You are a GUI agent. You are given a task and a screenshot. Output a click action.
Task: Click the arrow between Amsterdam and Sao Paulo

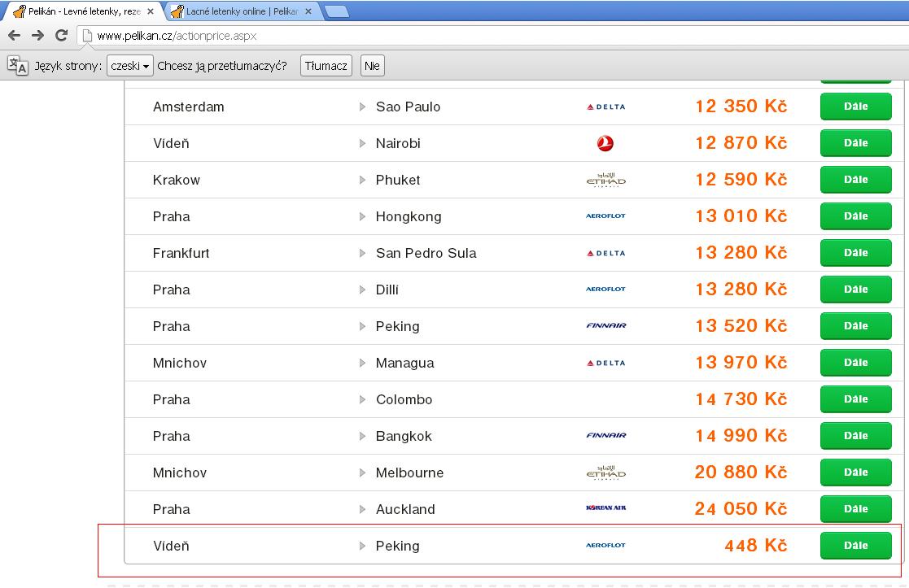pos(362,107)
